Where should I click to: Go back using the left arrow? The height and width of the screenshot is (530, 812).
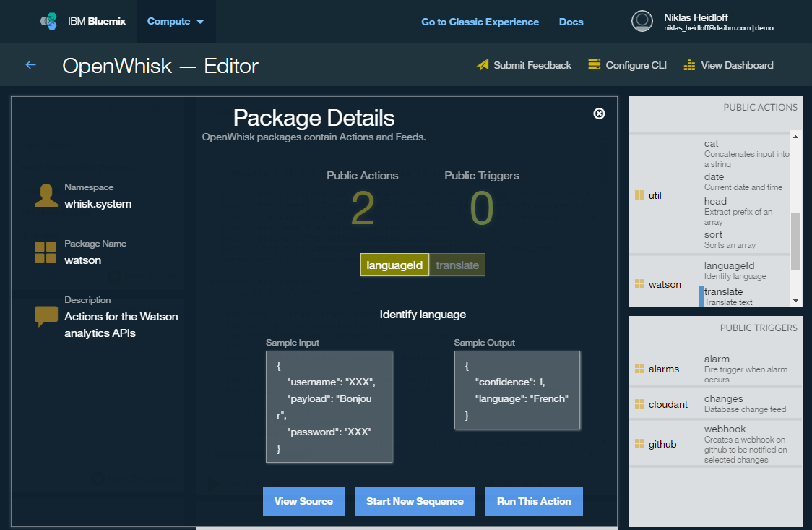[31, 65]
